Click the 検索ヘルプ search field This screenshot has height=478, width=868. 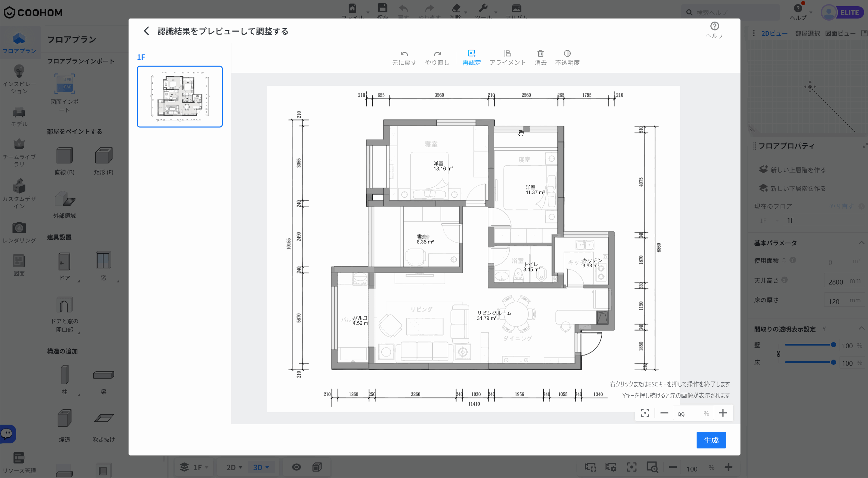click(x=730, y=13)
